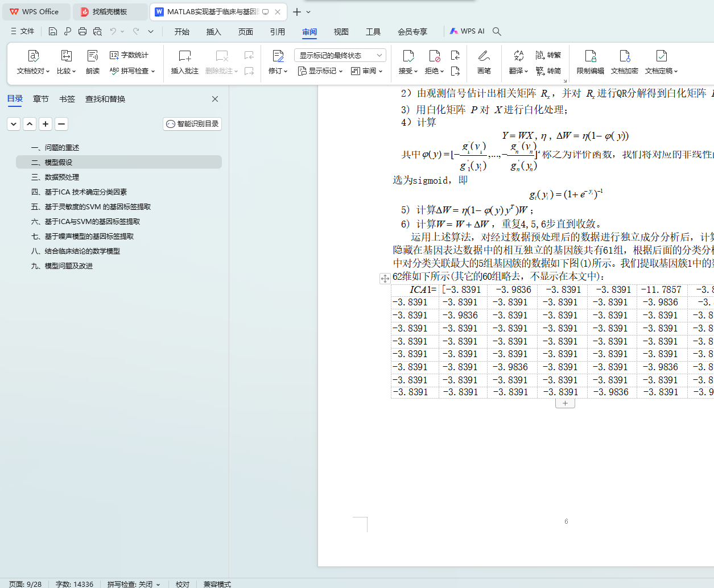
Task: Open WPS AI assistant
Action: point(467,31)
